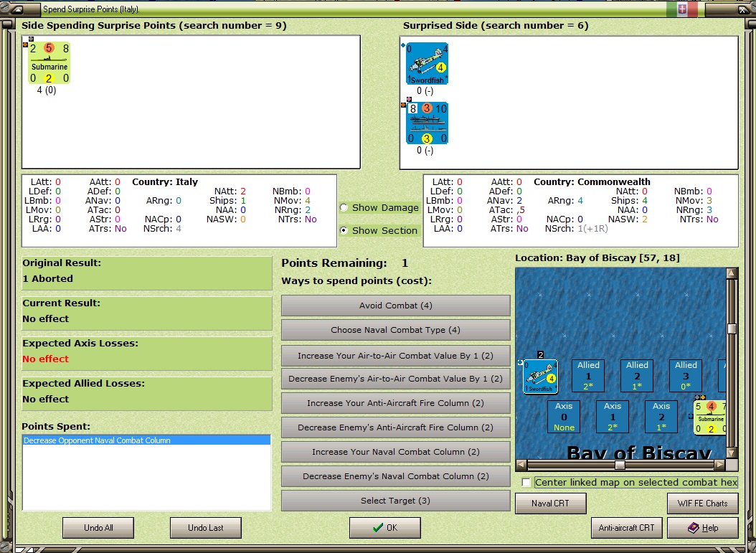This screenshot has width=756, height=553.
Task: Open the Anti-aircraft CRT chart
Action: [x=627, y=528]
